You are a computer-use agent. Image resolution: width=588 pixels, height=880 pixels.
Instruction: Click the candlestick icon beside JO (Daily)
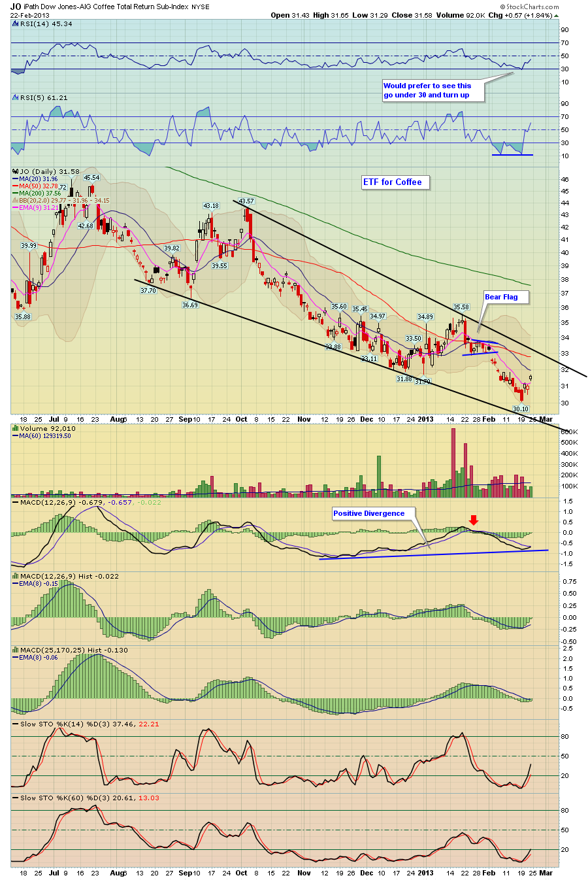click(14, 172)
